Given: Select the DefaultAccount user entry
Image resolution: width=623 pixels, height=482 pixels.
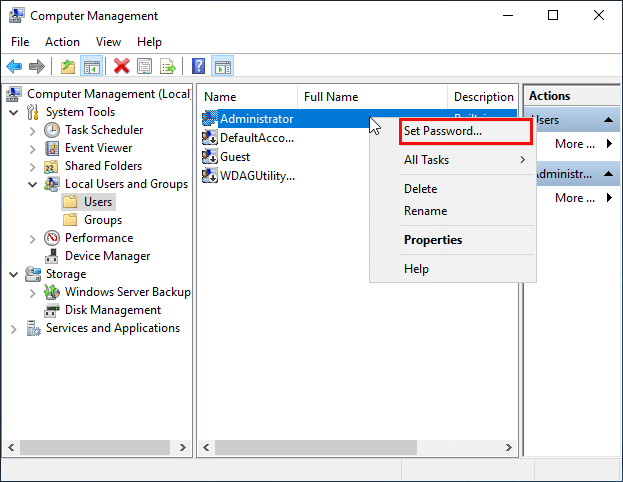Looking at the screenshot, I should [x=256, y=138].
